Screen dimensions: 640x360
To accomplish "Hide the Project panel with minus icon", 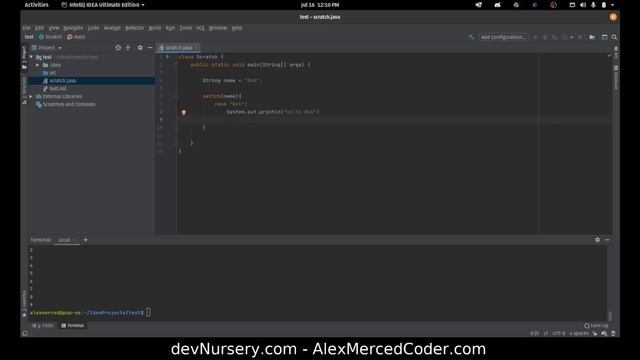I will click(150, 48).
